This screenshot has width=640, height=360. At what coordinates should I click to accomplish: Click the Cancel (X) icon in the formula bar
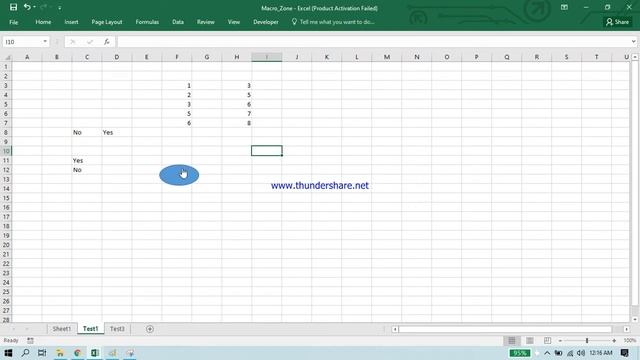(73, 42)
